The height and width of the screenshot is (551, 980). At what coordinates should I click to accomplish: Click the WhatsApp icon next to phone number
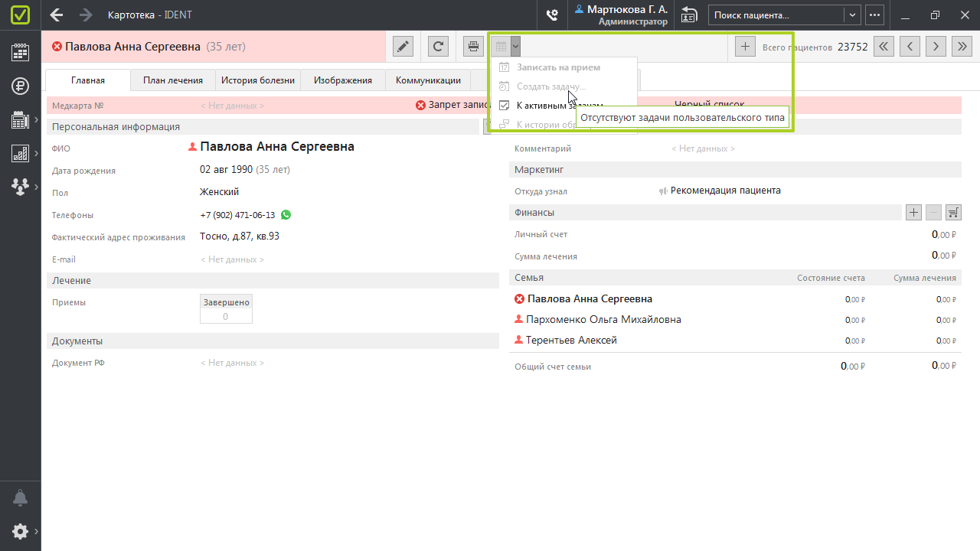pos(286,215)
